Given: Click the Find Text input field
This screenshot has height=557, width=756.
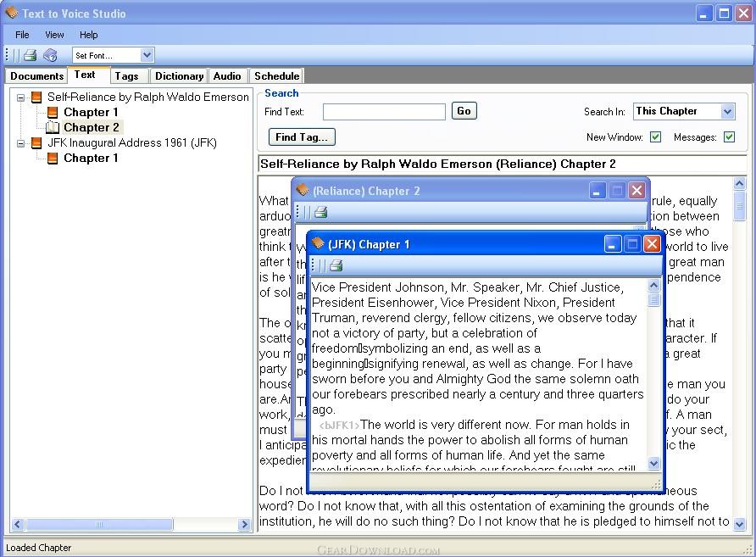Looking at the screenshot, I should coord(384,111).
